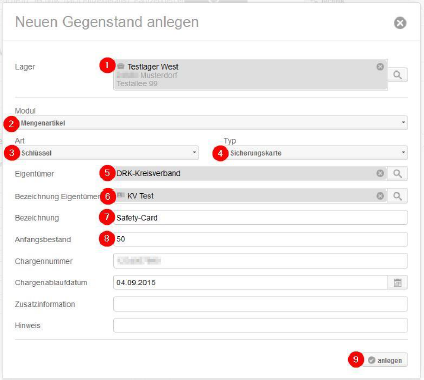Click the Bezeichnung field containing Safety-Card
The width and height of the screenshot is (424, 380).
coord(260,218)
